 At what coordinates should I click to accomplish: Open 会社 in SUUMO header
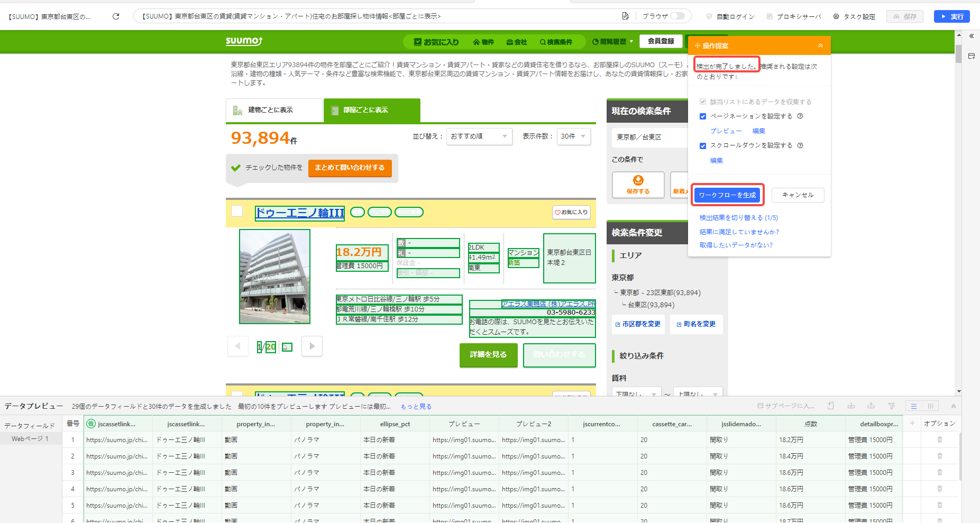(x=517, y=42)
